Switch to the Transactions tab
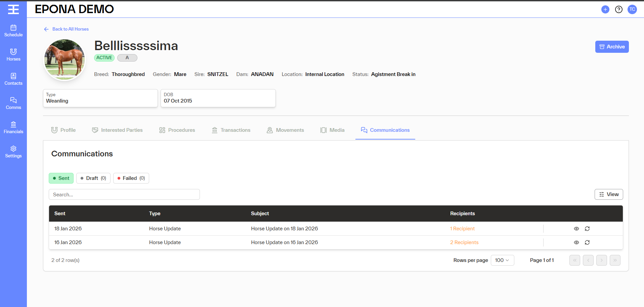This screenshot has height=307, width=644. pos(231,130)
